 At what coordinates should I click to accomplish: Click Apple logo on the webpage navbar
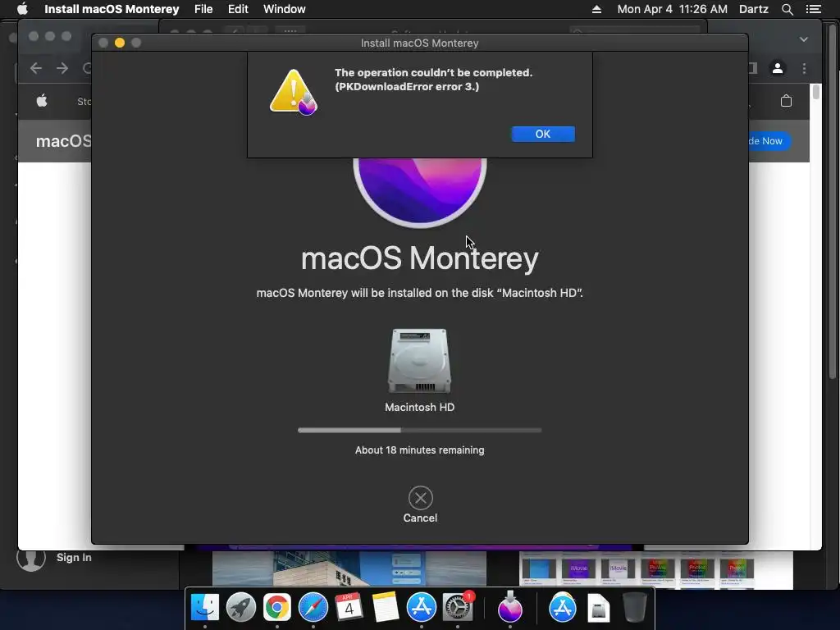[x=42, y=101]
